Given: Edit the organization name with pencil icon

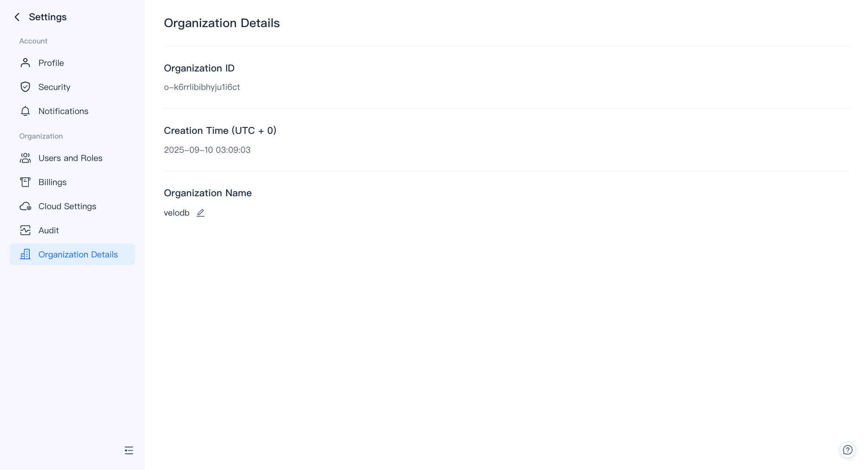Looking at the screenshot, I should [x=201, y=213].
